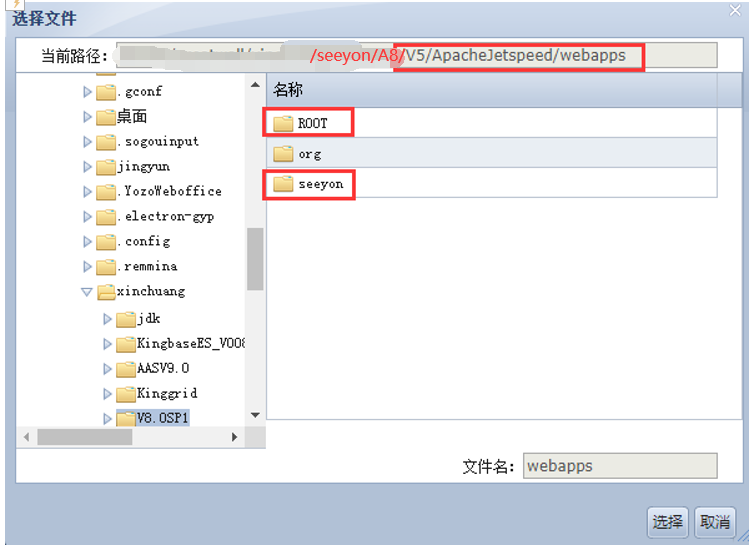Image resolution: width=749 pixels, height=546 pixels.
Task: Click the jingyun folder icon
Action: pos(106,167)
